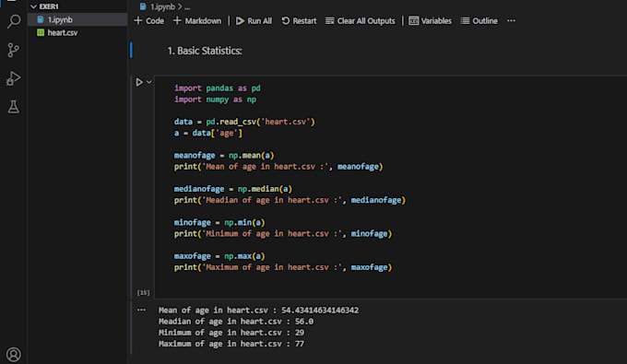Open heart.csv file in the explorer
This screenshot has height=364, width=627.
click(x=77, y=33)
